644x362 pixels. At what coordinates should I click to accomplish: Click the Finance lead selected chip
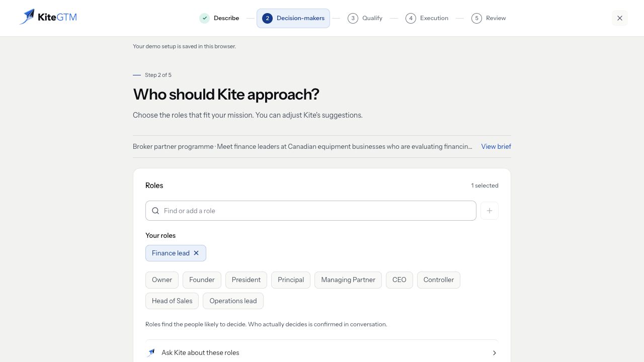[x=176, y=253]
